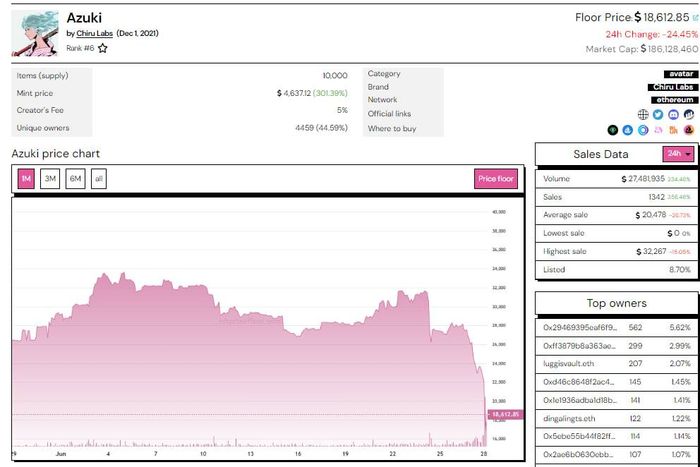Click Creator's Fee value 5%
Screen dimensions: 700x467
pos(342,110)
